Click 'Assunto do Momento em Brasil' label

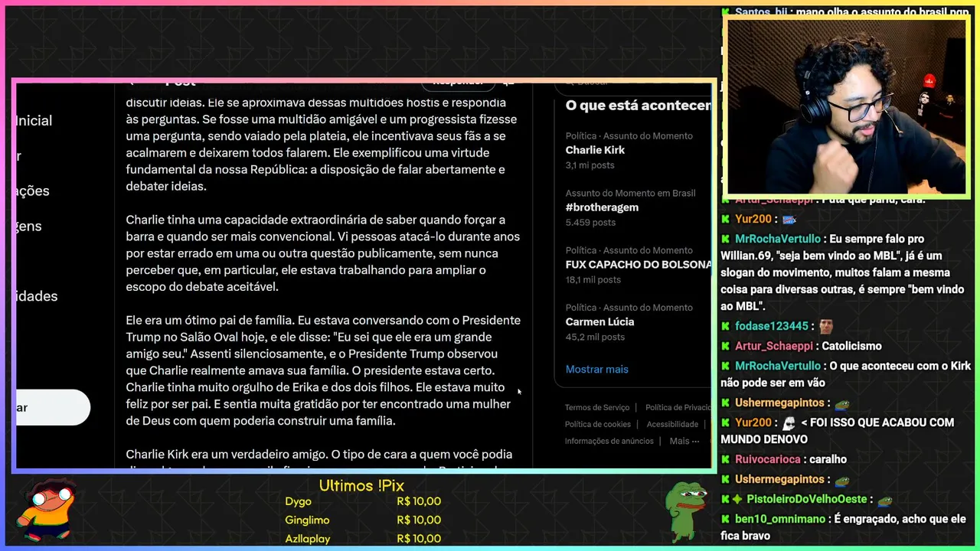click(630, 193)
